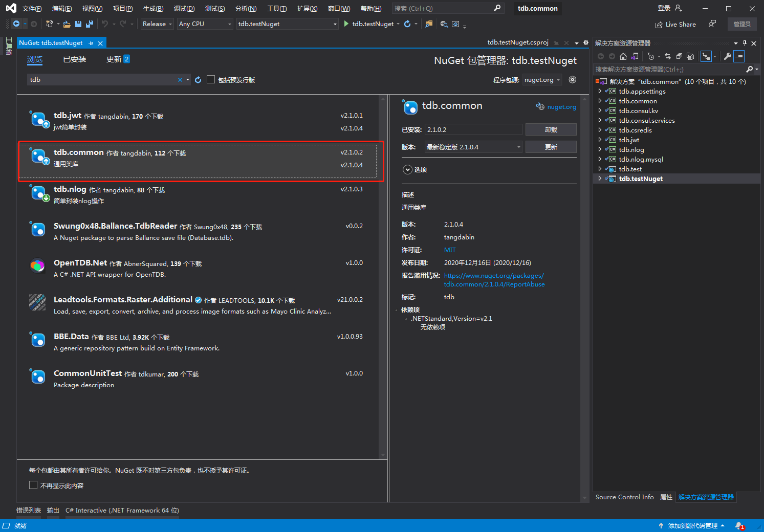Screen dimensions: 764x532
Task: Open the Error List tab at bottom
Action: pos(29,510)
